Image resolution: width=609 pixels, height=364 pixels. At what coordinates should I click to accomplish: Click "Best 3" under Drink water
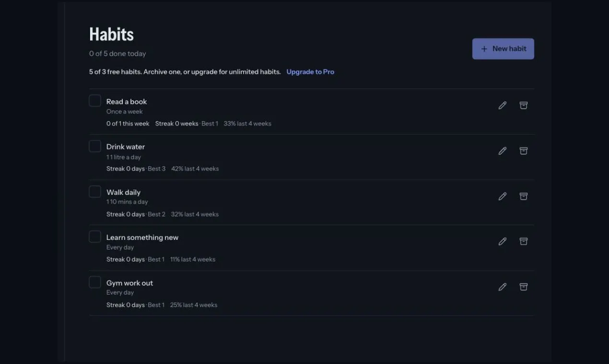[x=156, y=169]
